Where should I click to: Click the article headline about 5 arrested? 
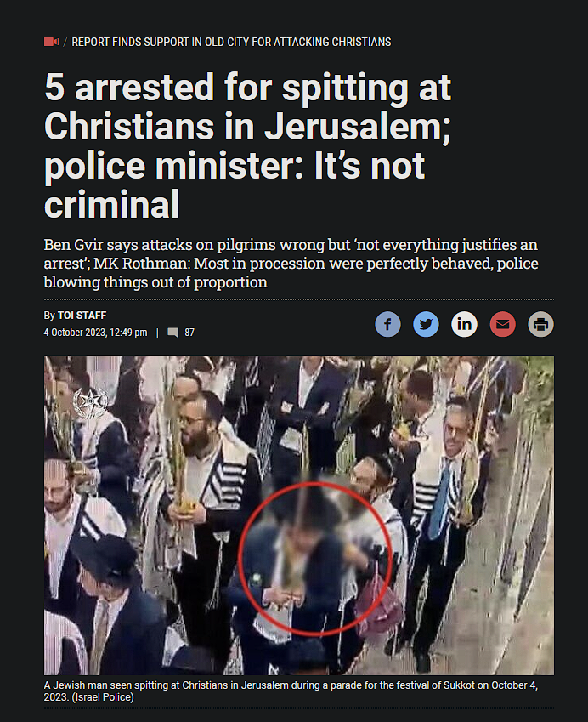pos(247,145)
